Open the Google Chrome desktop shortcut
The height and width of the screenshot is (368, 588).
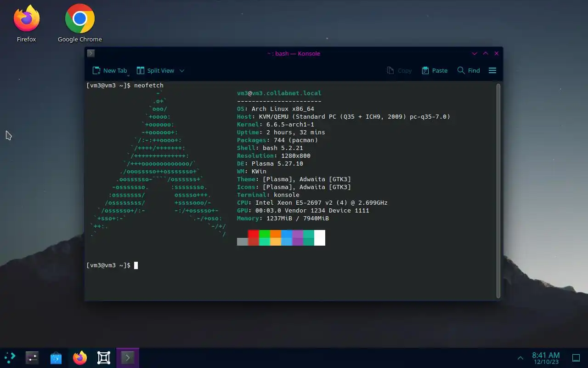80,23
